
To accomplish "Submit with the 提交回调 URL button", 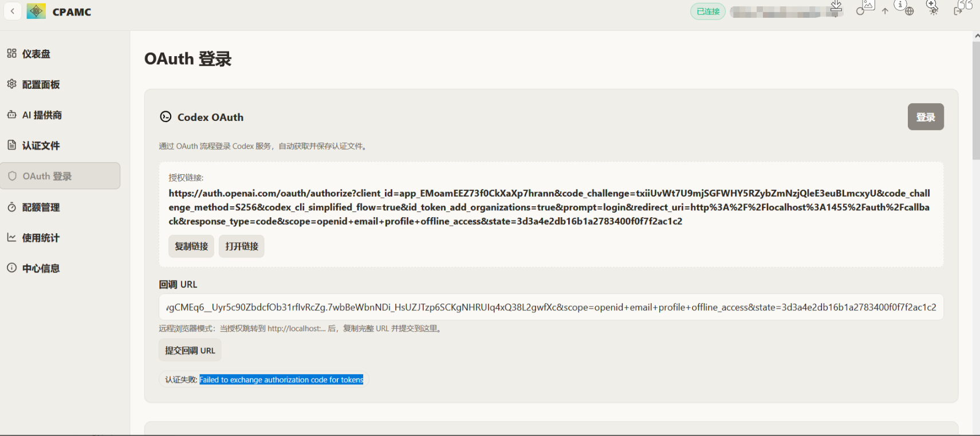I will coord(190,351).
